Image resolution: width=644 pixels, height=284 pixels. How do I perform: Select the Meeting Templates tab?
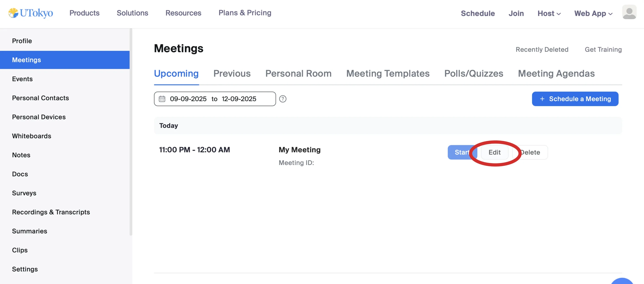[x=388, y=74]
